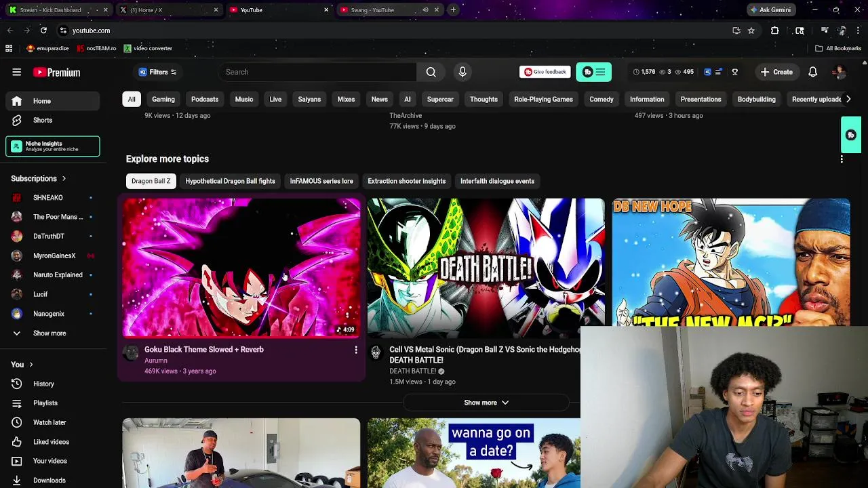Click the vidIQ trophy icon
The height and width of the screenshot is (488, 868).
tap(734, 72)
